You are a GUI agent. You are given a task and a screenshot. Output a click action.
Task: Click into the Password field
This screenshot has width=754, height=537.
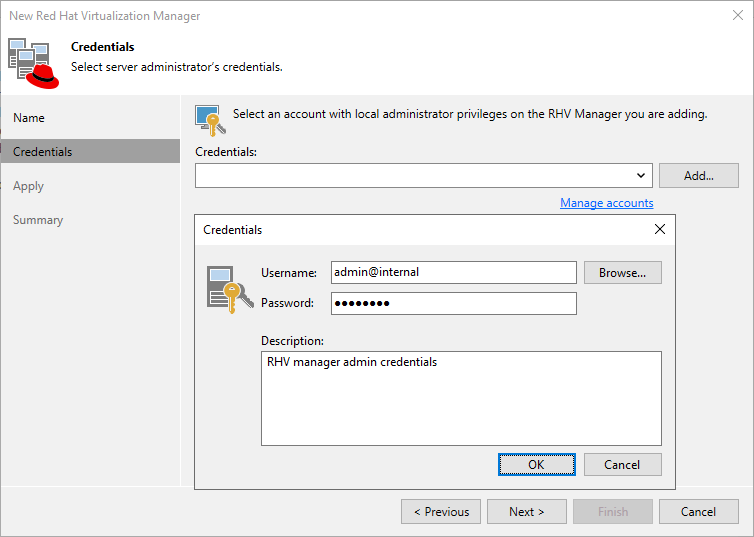point(453,303)
